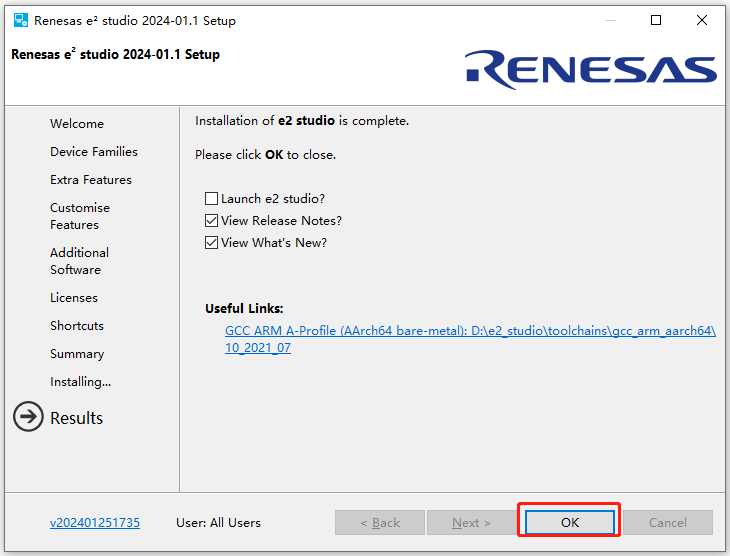Image resolution: width=730 pixels, height=556 pixels.
Task: Select Extra Features step in sidebar
Action: pyautogui.click(x=91, y=180)
